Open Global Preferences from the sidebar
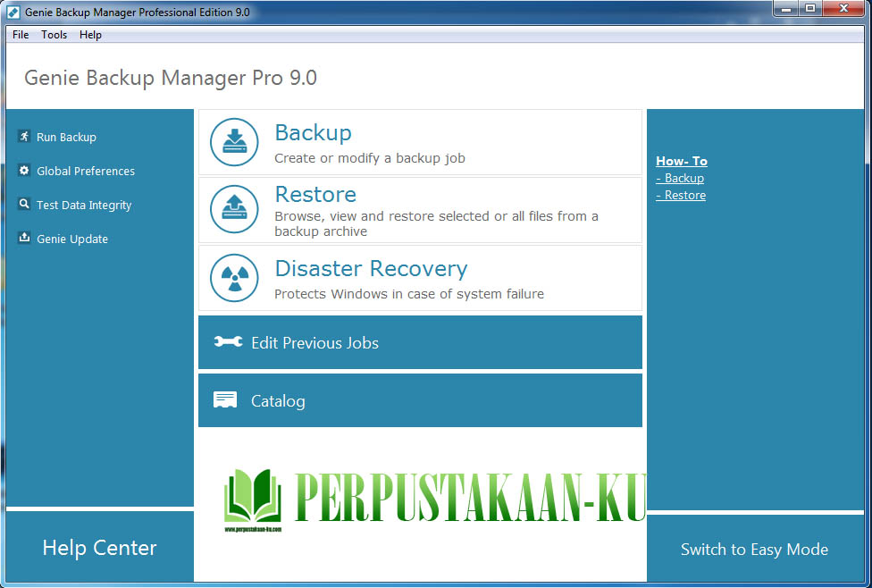 click(x=86, y=172)
